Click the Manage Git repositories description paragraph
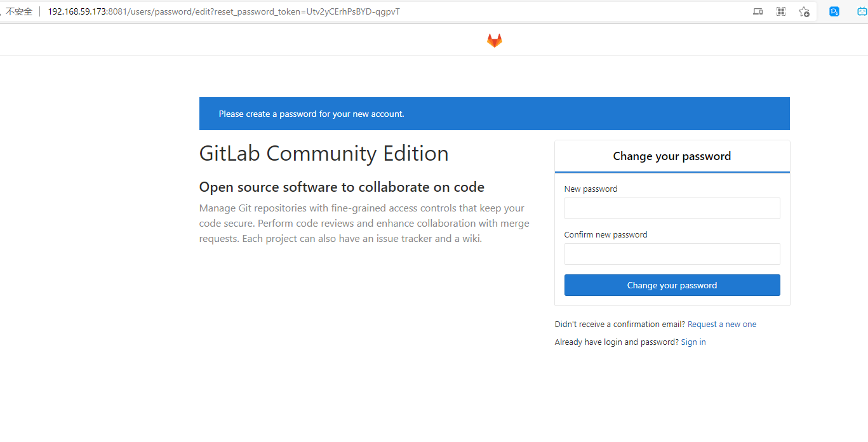Viewport: 868px width, 442px height. tap(364, 224)
